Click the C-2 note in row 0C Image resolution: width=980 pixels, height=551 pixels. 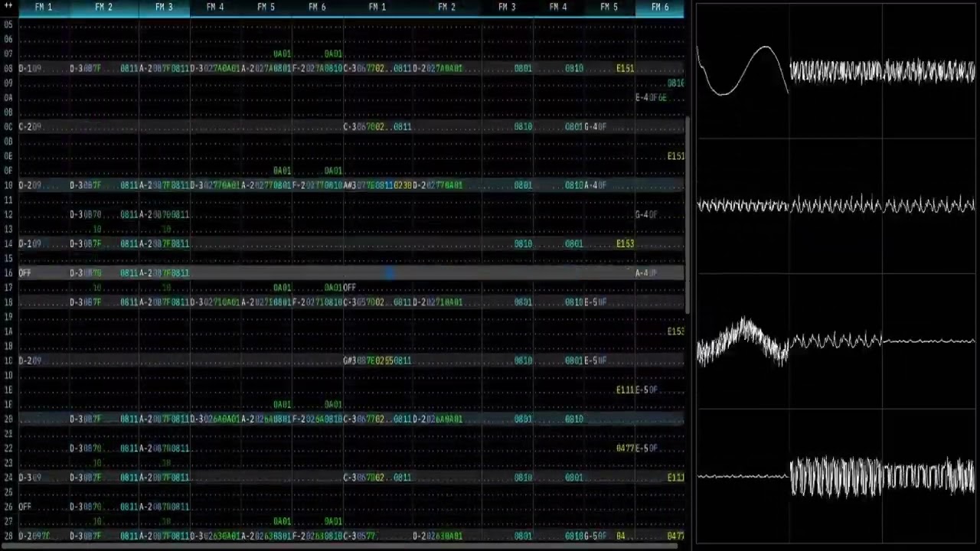[x=25, y=127]
